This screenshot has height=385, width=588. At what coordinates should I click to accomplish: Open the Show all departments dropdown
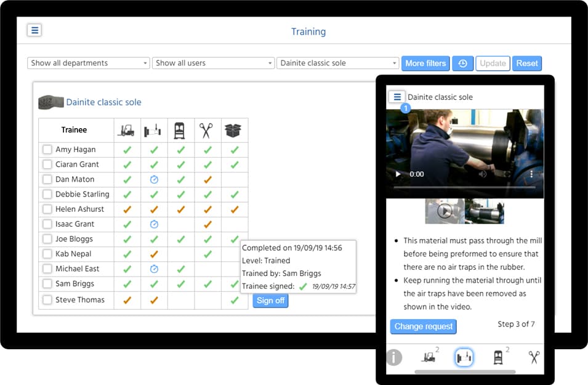pos(88,63)
